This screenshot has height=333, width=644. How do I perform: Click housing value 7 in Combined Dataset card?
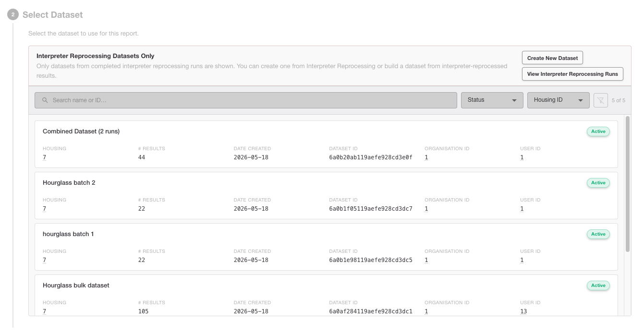[x=44, y=157]
